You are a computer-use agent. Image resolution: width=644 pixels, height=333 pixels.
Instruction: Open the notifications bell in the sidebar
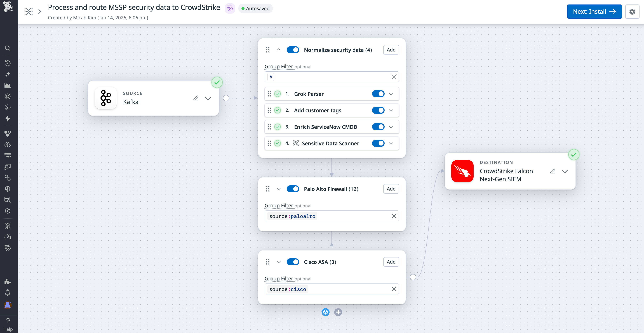click(x=8, y=292)
